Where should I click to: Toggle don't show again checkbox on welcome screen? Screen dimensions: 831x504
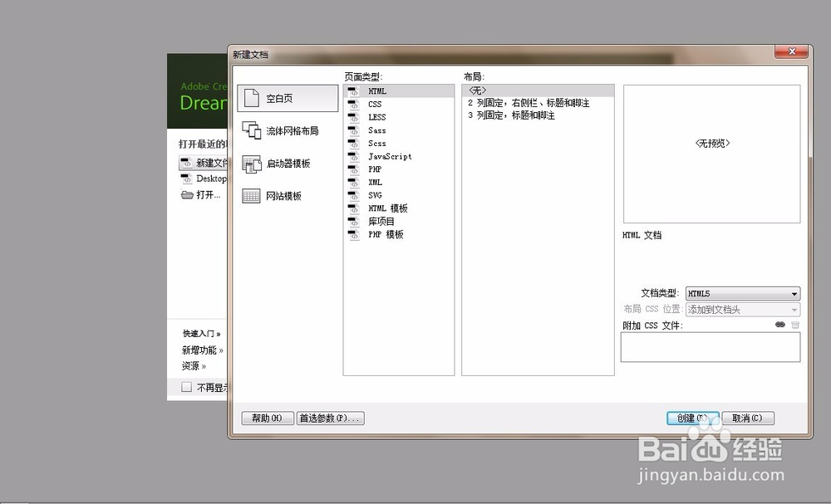click(186, 387)
